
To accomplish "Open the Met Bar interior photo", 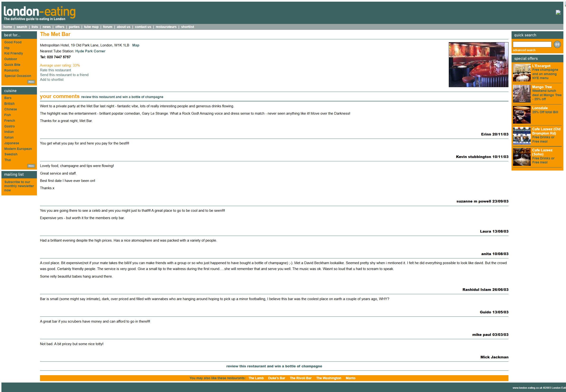I will [478, 65].
